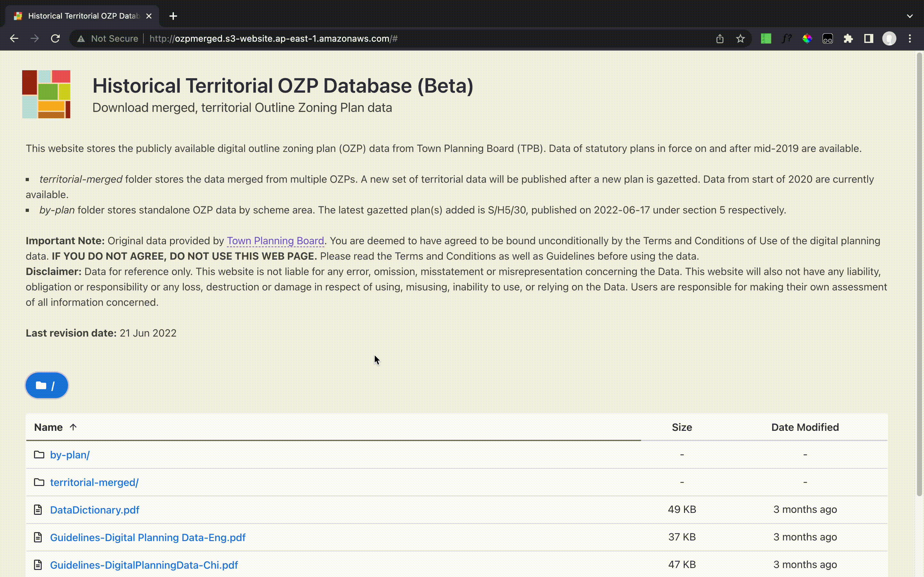
Task: Click the new tab plus button
Action: tap(172, 16)
